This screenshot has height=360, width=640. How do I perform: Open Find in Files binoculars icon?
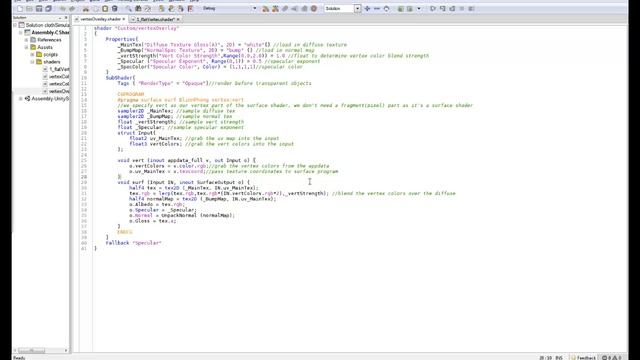pos(138,9)
